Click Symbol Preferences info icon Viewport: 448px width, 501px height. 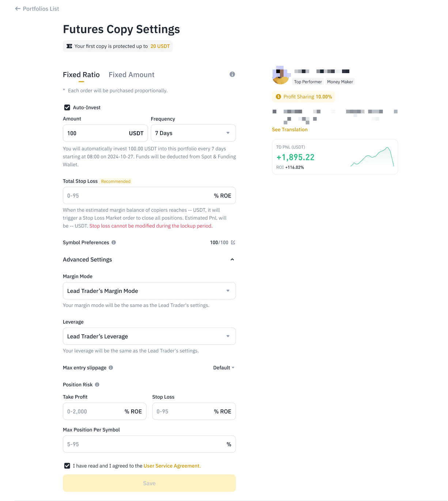click(114, 242)
